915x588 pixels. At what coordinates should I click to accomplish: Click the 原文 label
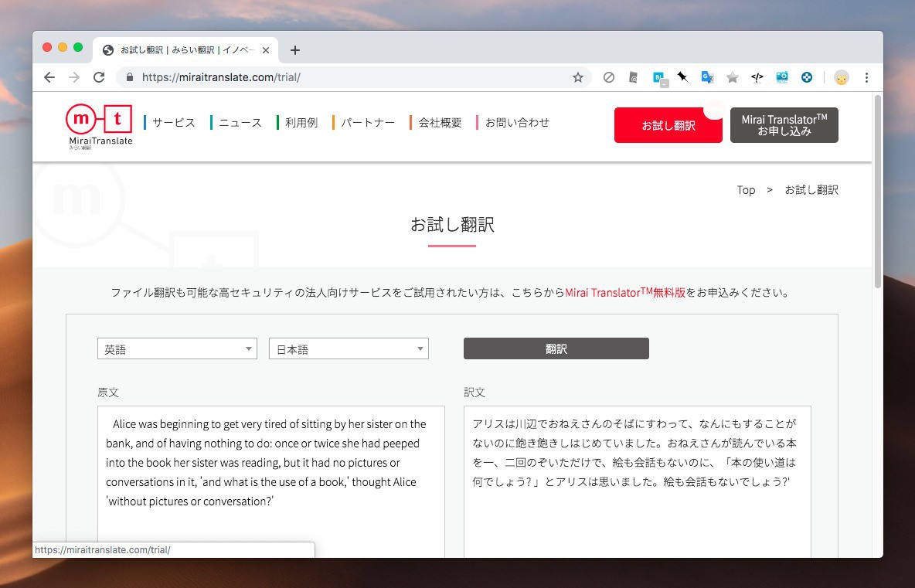tap(108, 392)
